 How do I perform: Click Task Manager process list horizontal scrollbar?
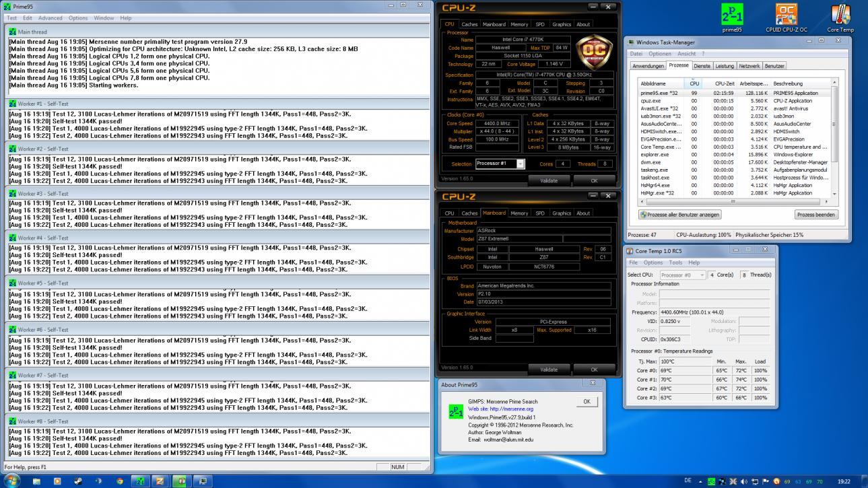(733, 201)
